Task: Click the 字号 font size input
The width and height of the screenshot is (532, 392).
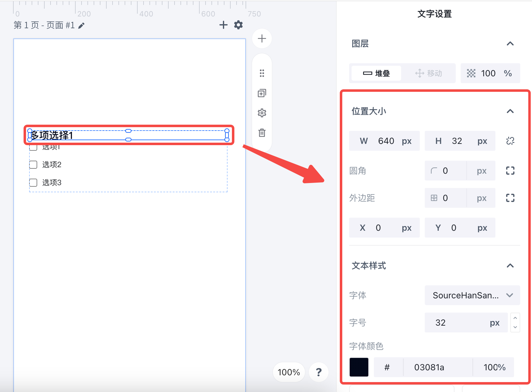Action: pos(466,323)
